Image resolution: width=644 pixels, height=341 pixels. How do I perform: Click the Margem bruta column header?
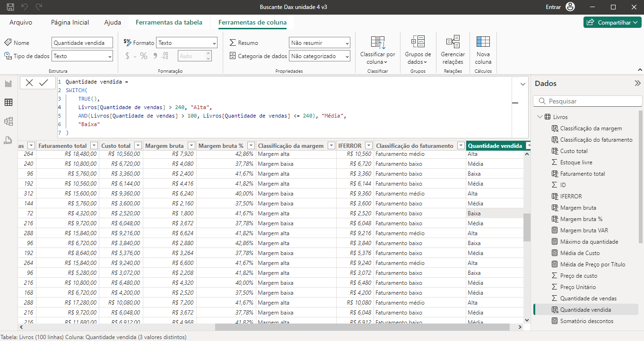point(165,146)
